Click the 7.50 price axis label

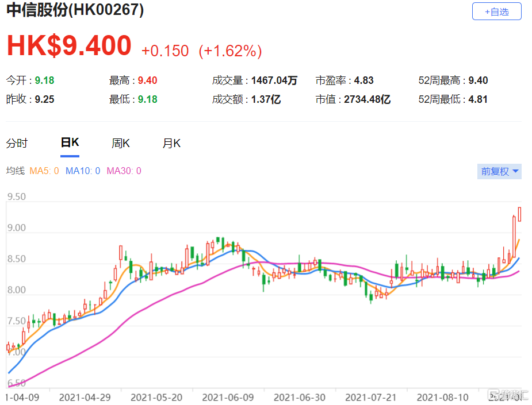pos(17,321)
